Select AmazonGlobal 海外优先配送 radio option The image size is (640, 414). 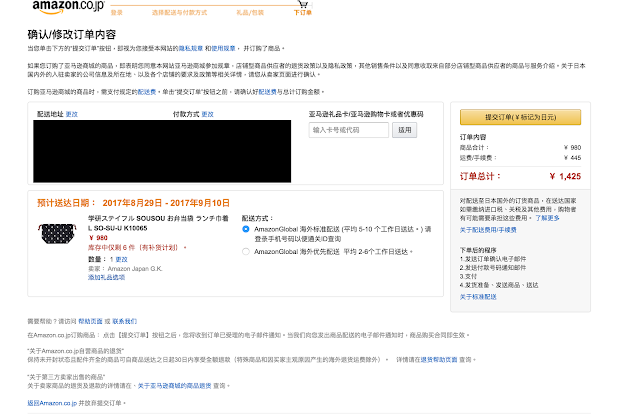246,252
